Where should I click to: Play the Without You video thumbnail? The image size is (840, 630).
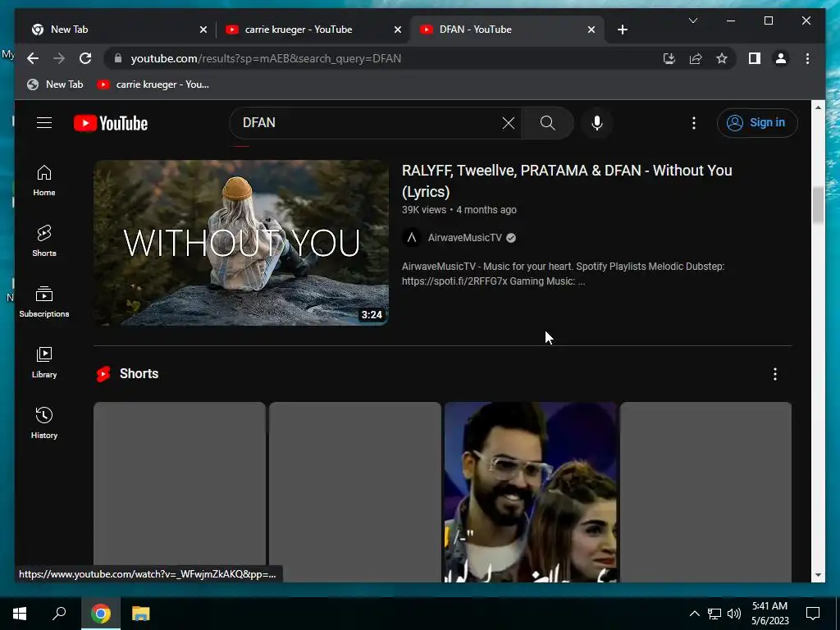tap(241, 243)
